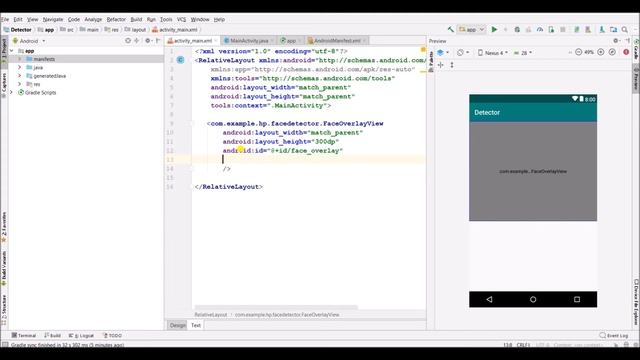Expand the res folder
The height and width of the screenshot is (360, 640).
(x=20, y=84)
